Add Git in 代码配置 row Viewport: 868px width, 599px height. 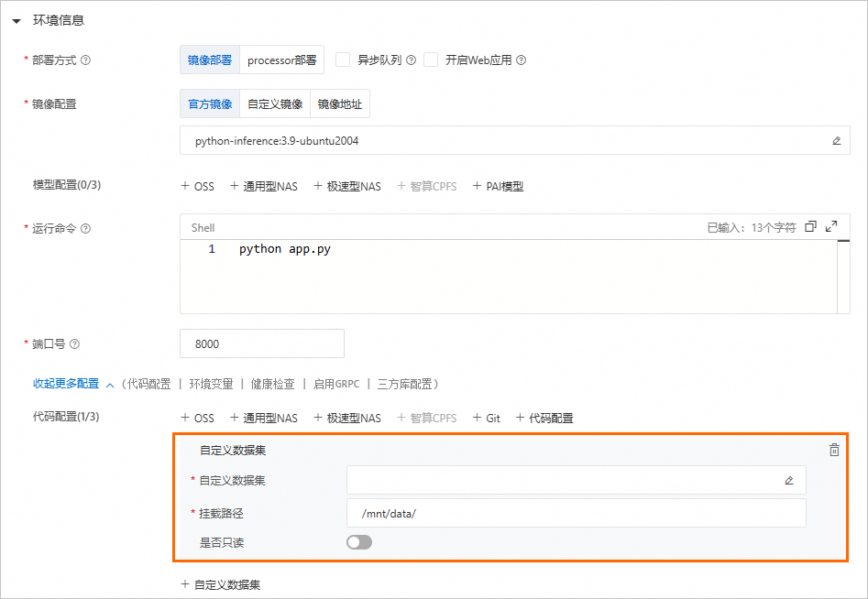click(x=487, y=419)
